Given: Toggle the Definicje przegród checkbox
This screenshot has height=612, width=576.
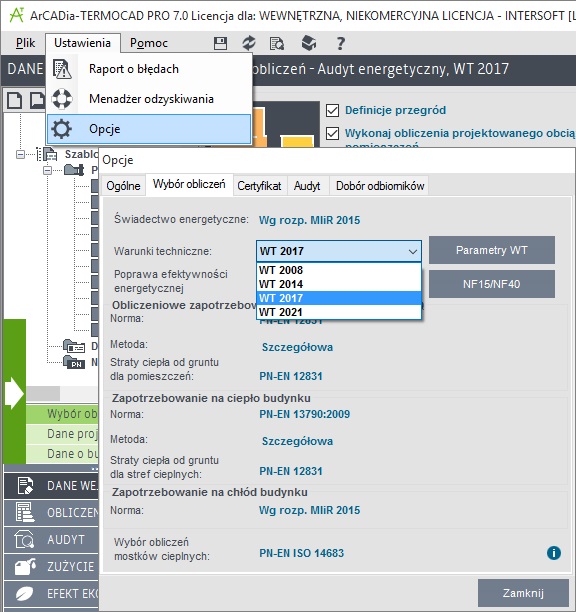Looking at the screenshot, I should [332, 110].
